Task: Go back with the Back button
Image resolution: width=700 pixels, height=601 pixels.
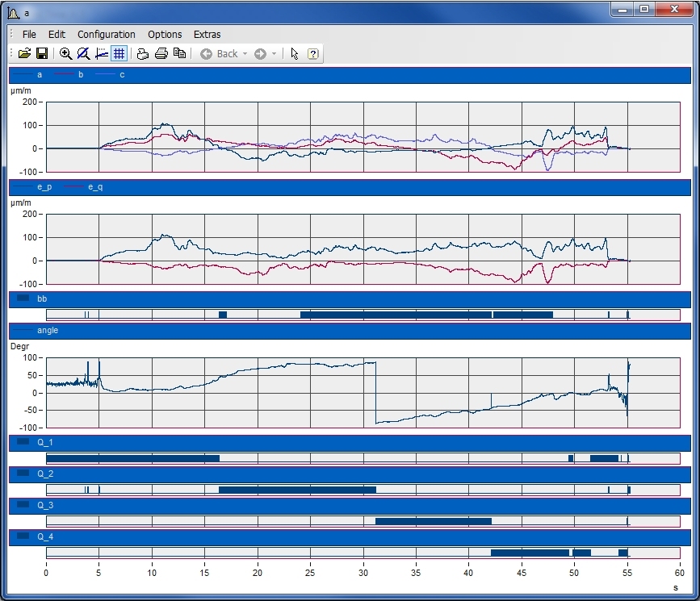Action: tap(219, 54)
